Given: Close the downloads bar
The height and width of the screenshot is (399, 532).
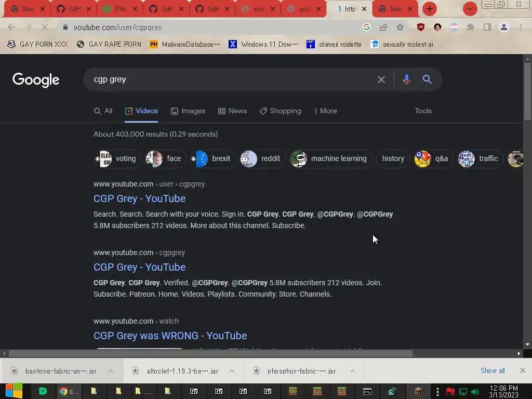Looking at the screenshot, I should point(523,370).
